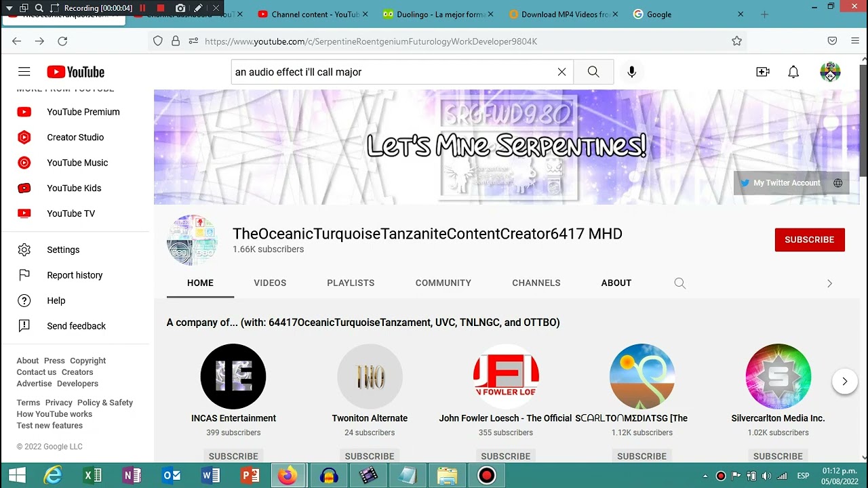
Task: Take a screenshot with the camera icon
Action: pos(180,8)
